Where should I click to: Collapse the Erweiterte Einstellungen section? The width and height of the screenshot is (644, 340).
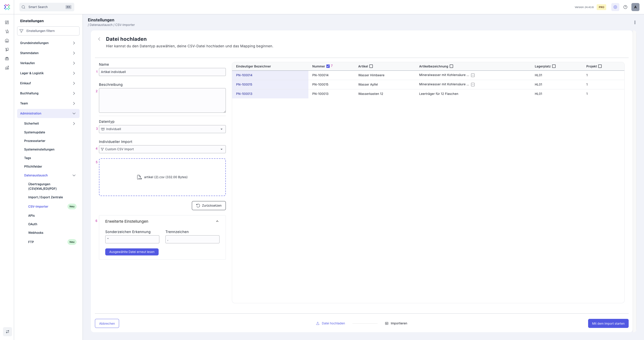point(217,221)
